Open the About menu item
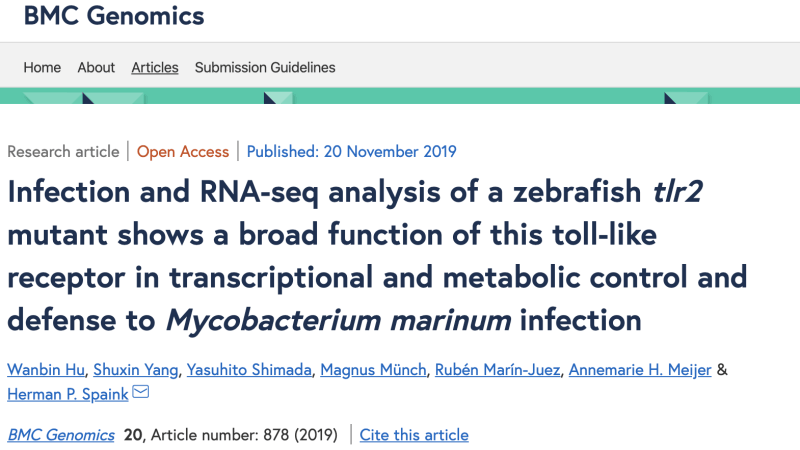This screenshot has width=800, height=450. pos(96,67)
